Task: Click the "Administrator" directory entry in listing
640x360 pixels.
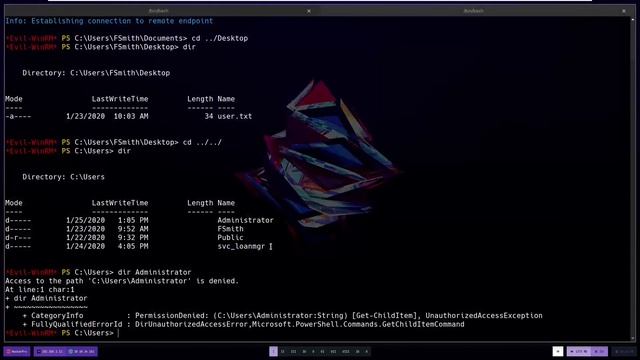Action: pyautogui.click(x=245, y=220)
